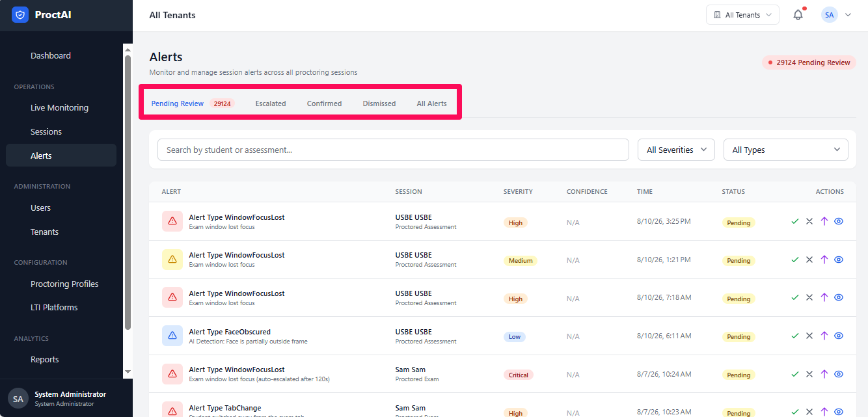
Task: View details of the Critical alert
Action: click(839, 374)
